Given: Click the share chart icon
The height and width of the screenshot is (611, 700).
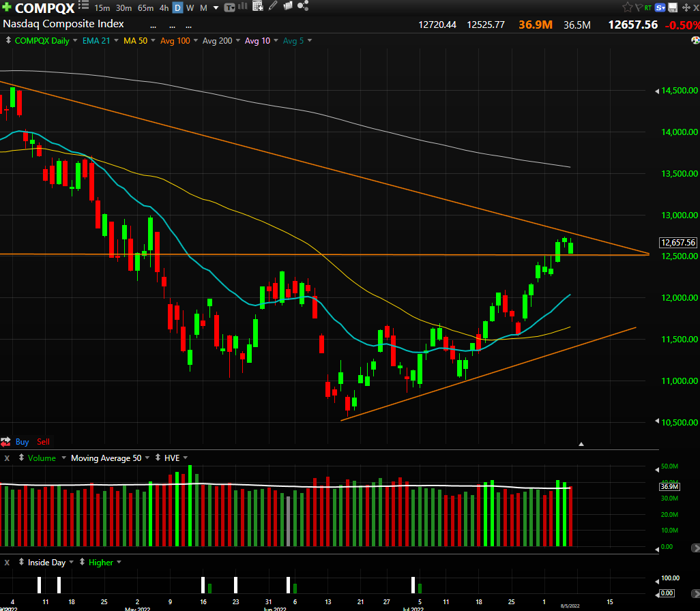Looking at the screenshot, I should [303, 6].
